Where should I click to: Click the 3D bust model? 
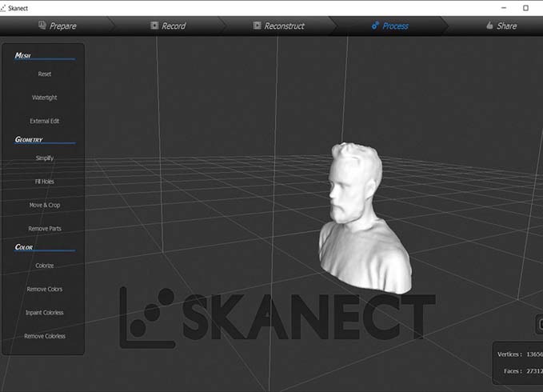click(364, 218)
